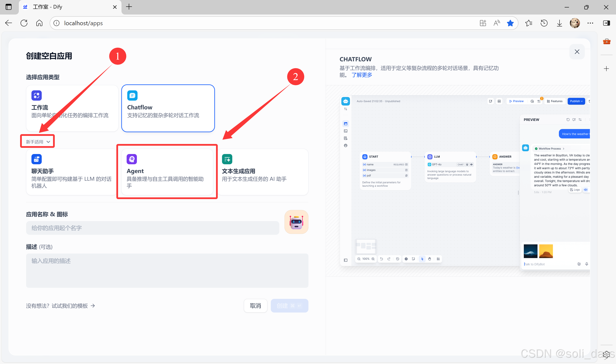Click the apps grid icon in address bar

click(x=483, y=23)
